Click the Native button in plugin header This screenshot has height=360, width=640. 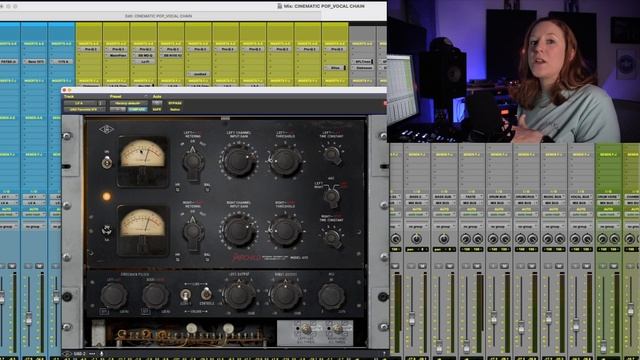175,109
